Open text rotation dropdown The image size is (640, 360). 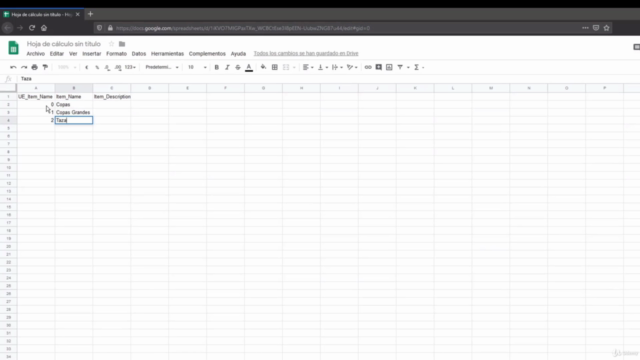point(352,67)
